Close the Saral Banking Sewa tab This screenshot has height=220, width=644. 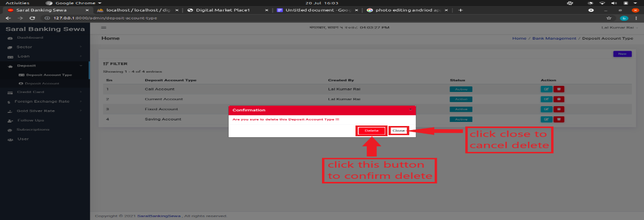click(x=87, y=10)
